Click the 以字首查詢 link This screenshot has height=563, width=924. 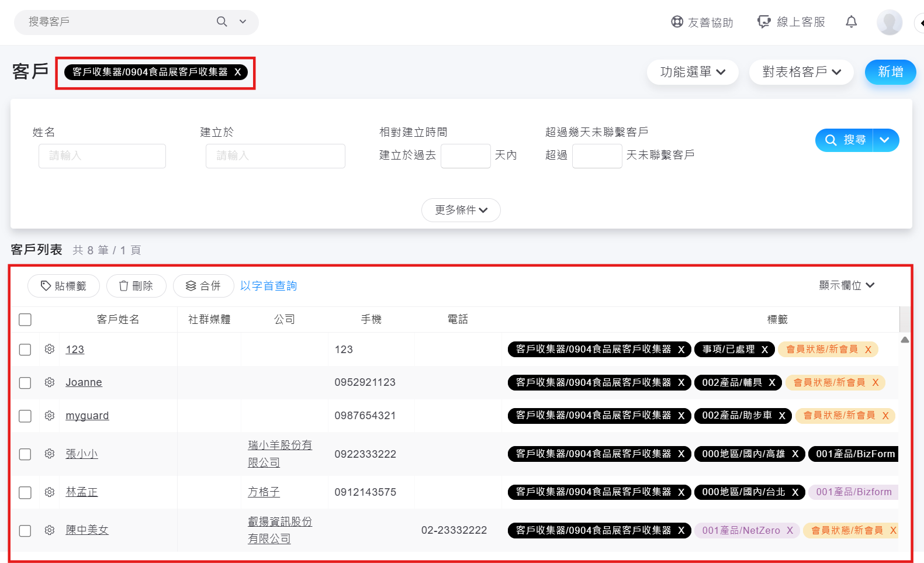[x=268, y=286]
